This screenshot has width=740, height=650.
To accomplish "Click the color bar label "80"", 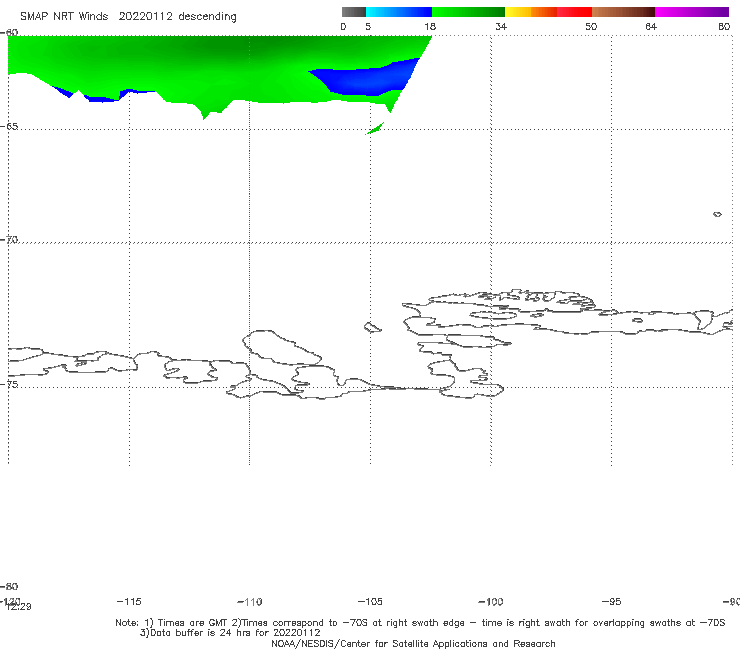I will (724, 27).
